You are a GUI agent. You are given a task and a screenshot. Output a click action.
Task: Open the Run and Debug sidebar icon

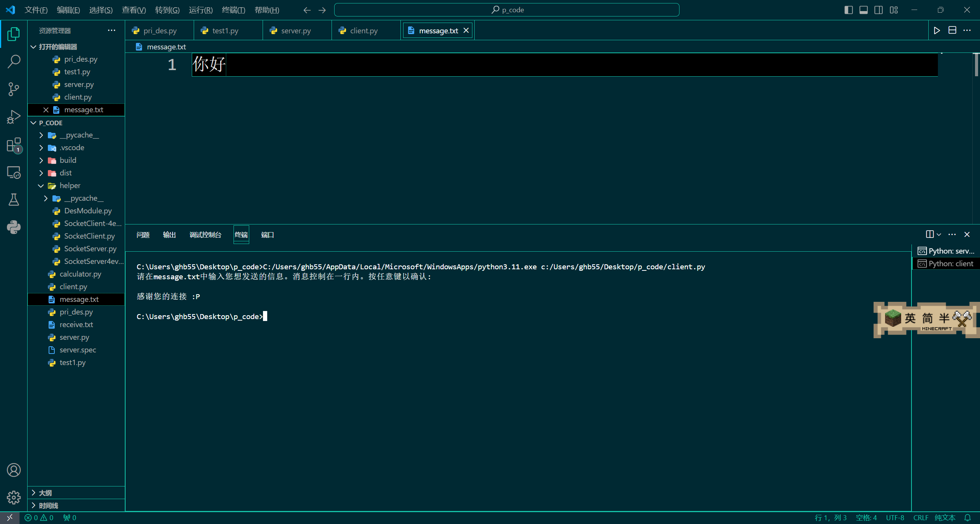[x=13, y=116]
